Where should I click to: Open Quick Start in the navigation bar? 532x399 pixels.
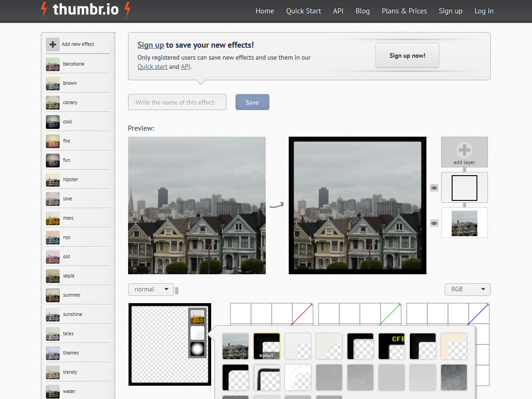point(303,11)
